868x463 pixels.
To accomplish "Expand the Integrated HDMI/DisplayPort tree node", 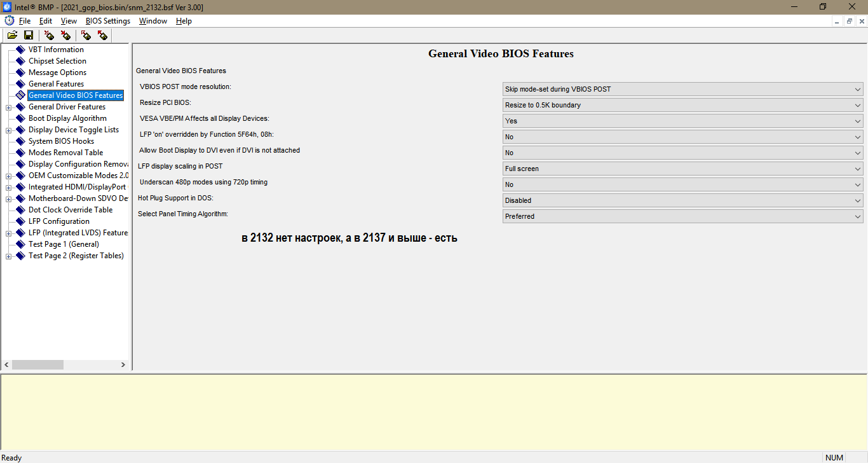I will click(9, 187).
